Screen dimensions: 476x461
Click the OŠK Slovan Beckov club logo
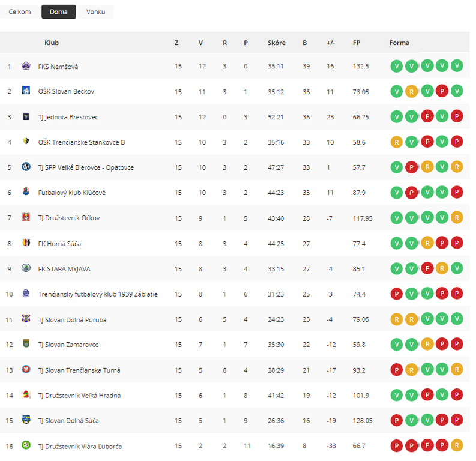(x=26, y=91)
